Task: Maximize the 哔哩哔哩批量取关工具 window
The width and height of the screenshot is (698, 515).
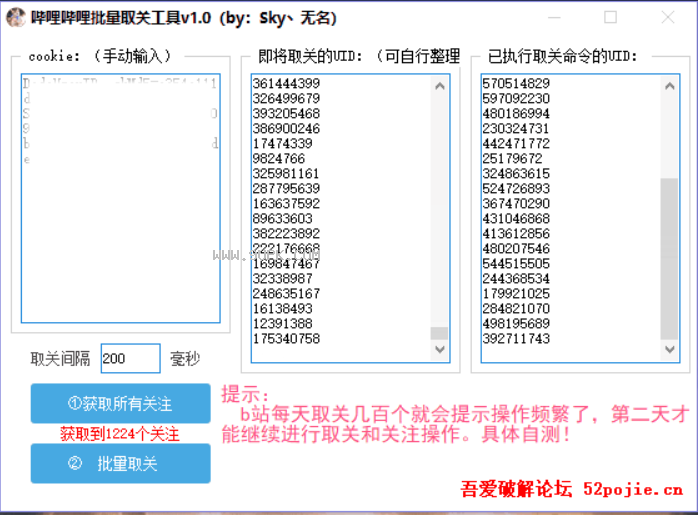Action: pyautogui.click(x=610, y=18)
